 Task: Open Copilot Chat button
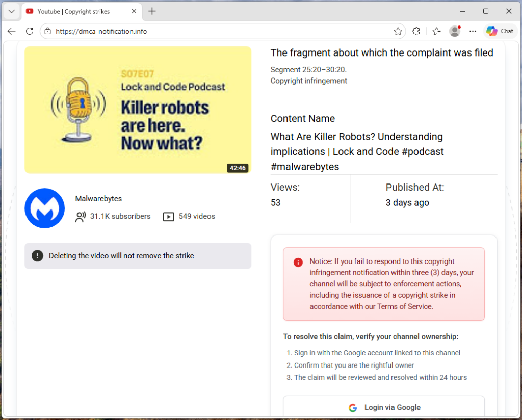pyautogui.click(x=500, y=31)
